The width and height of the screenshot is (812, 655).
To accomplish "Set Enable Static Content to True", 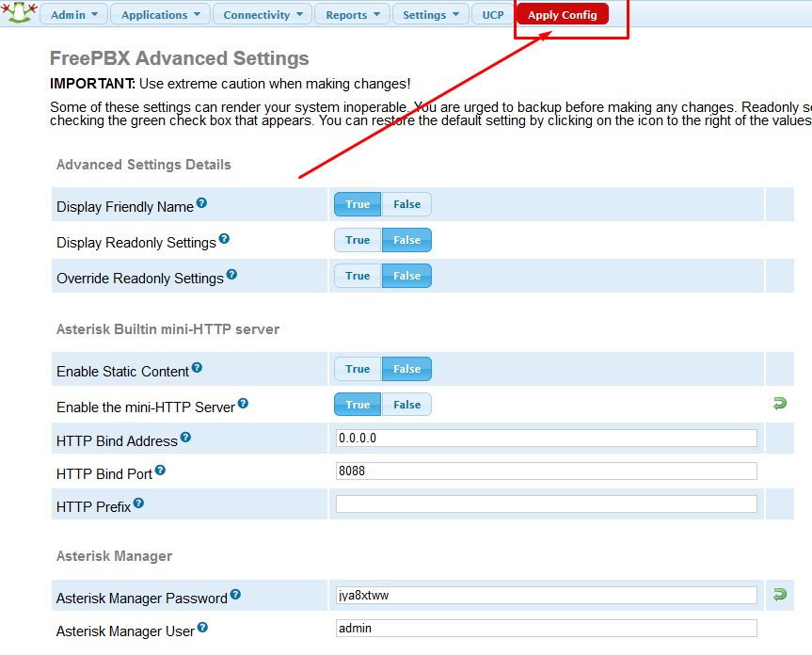I will coord(358,369).
